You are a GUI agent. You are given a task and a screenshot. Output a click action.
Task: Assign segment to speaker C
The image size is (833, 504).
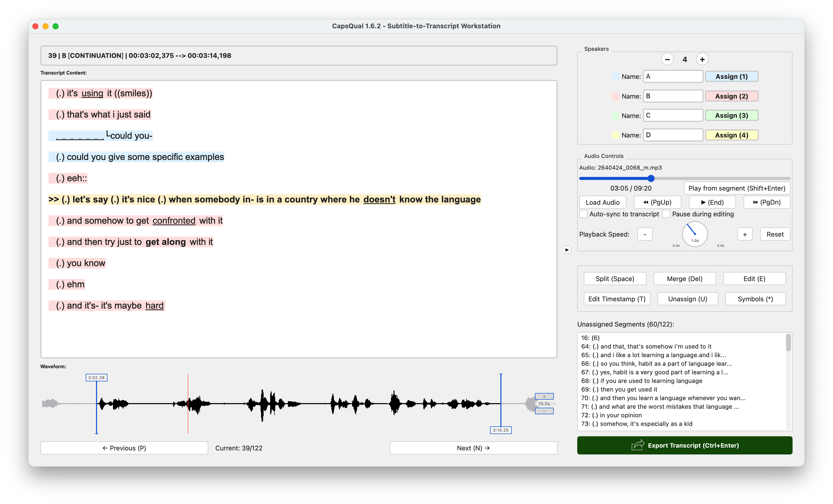coord(732,115)
